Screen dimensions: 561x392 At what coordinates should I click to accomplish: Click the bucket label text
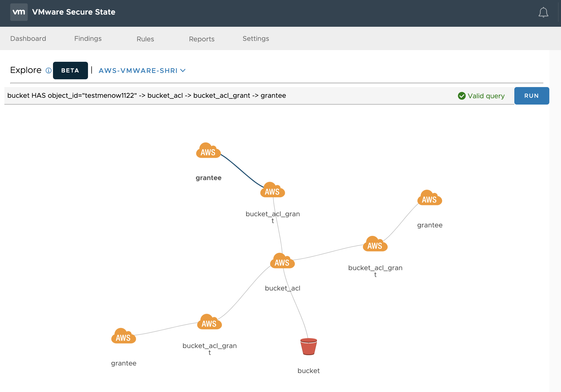309,371
